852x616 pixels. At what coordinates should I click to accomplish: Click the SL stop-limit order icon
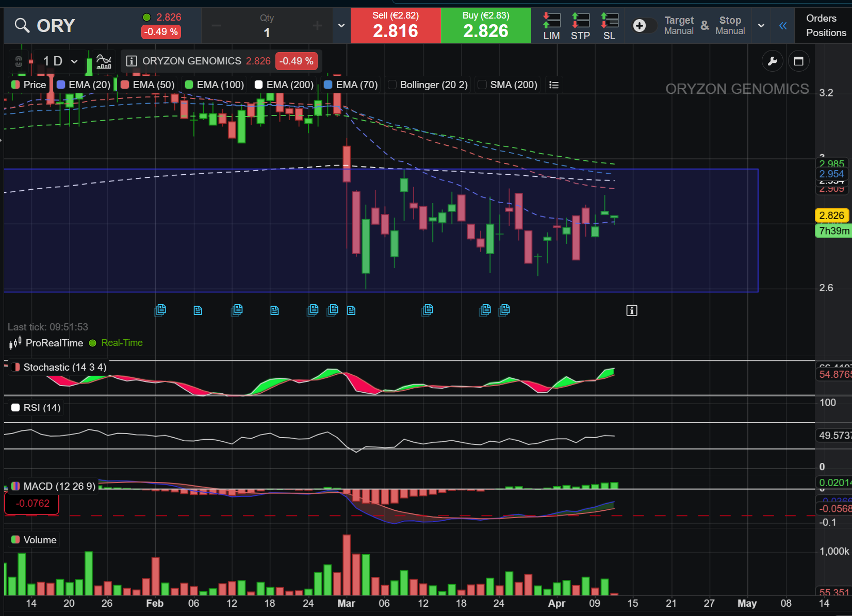pyautogui.click(x=609, y=26)
